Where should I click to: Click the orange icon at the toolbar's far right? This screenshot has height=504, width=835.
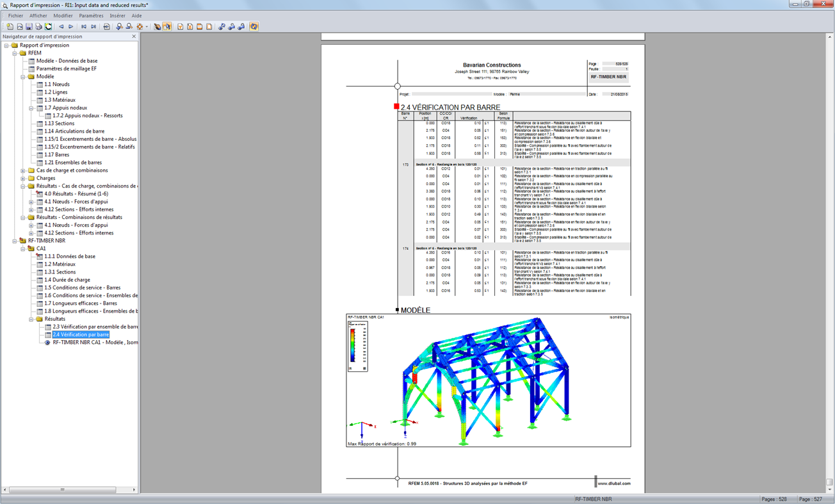point(254,26)
